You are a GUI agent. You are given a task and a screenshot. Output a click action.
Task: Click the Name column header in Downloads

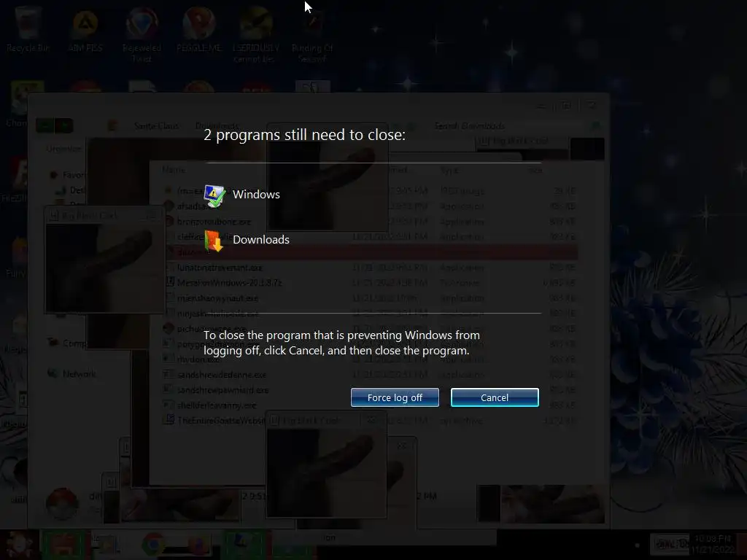click(174, 170)
